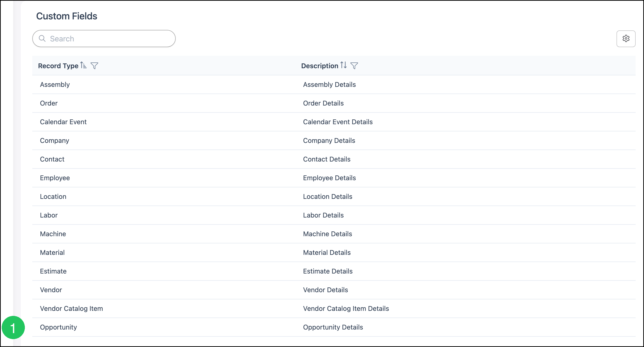Image resolution: width=644 pixels, height=347 pixels.
Task: Click the Contact Details description
Action: (x=327, y=159)
